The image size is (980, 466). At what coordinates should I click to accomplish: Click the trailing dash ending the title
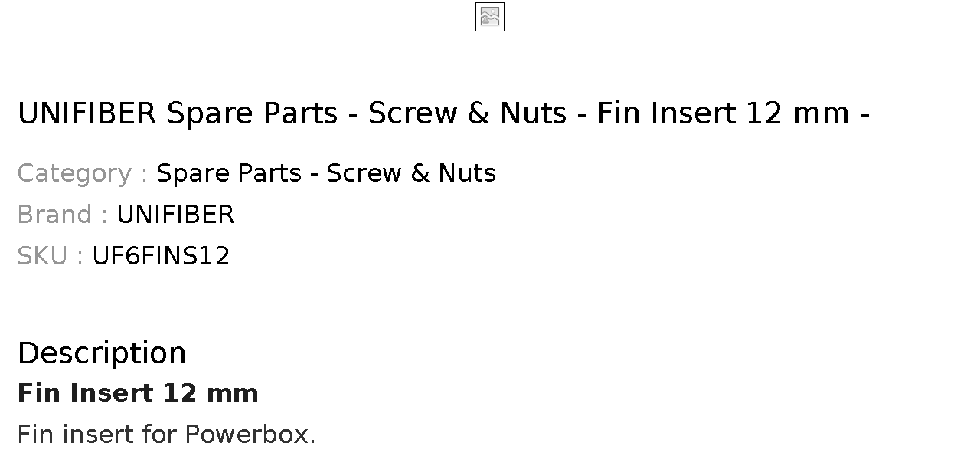coord(865,115)
